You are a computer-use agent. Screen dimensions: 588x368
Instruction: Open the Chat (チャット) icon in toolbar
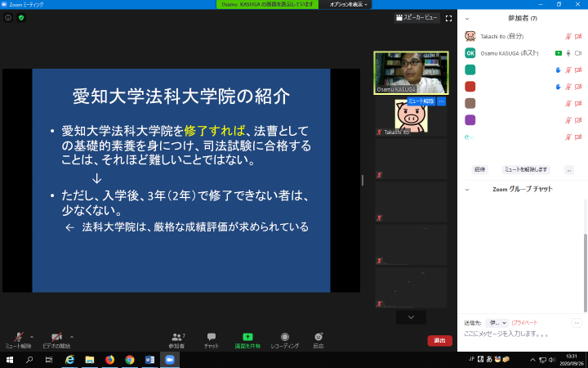coord(212,337)
